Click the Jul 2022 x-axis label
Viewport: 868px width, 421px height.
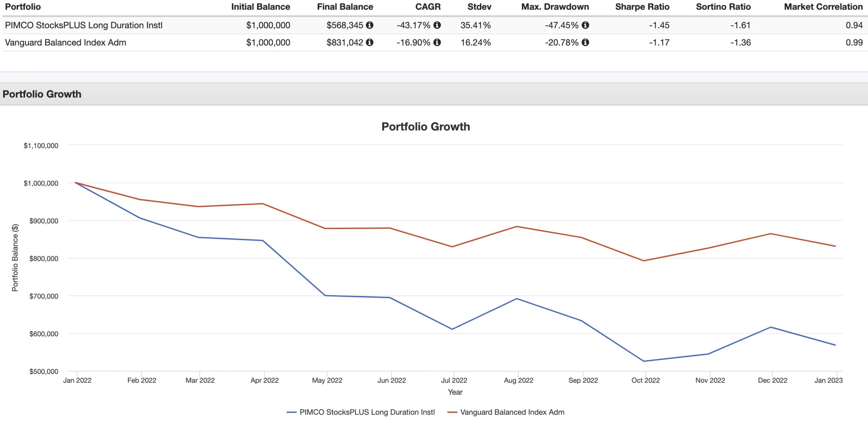454,380
